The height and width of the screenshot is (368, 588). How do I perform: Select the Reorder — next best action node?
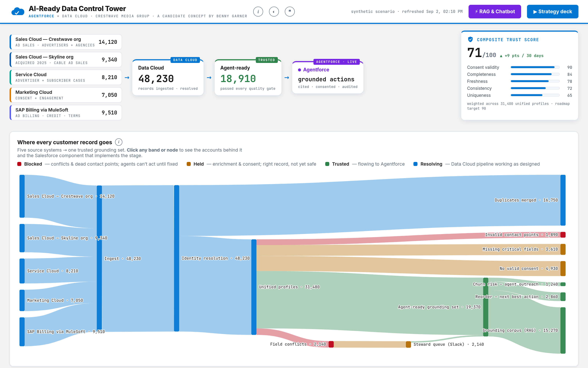click(x=563, y=297)
